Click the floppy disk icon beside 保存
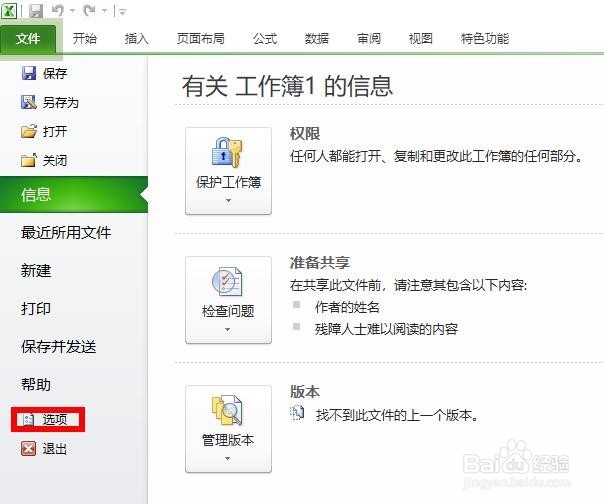Image resolution: width=604 pixels, height=504 pixels. click(29, 73)
